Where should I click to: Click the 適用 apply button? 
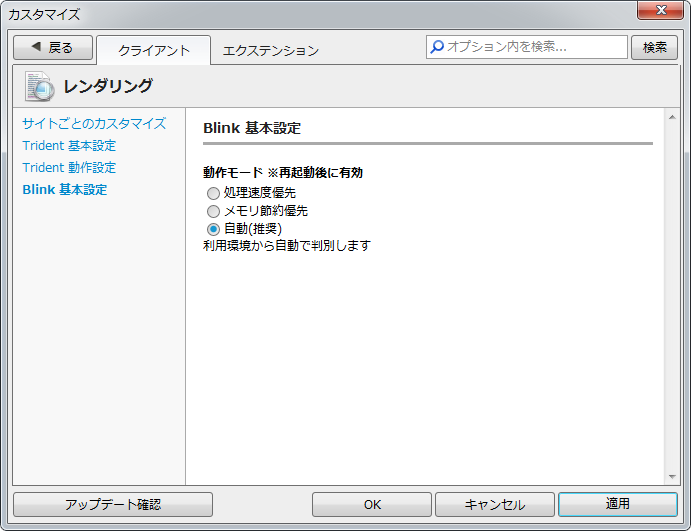pyautogui.click(x=618, y=504)
